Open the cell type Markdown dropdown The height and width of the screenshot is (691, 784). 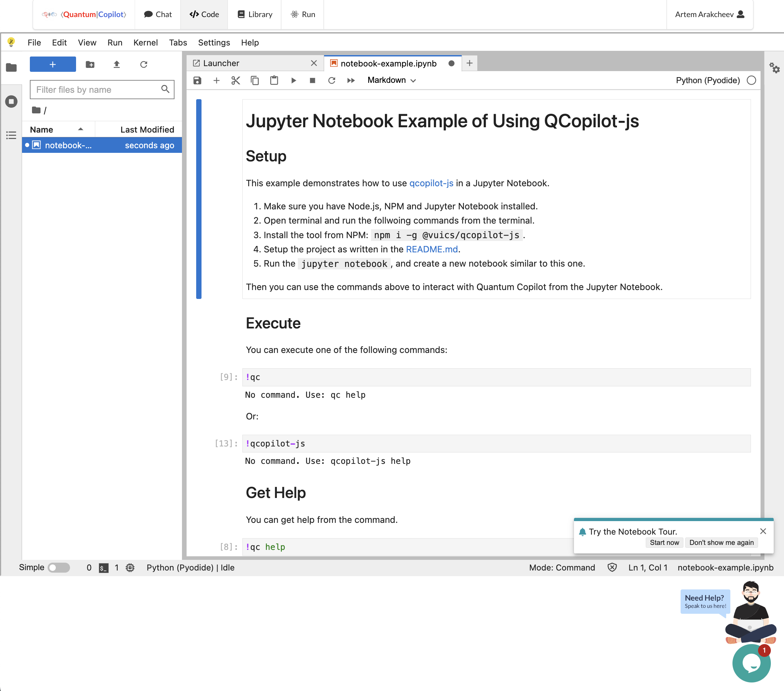click(392, 80)
